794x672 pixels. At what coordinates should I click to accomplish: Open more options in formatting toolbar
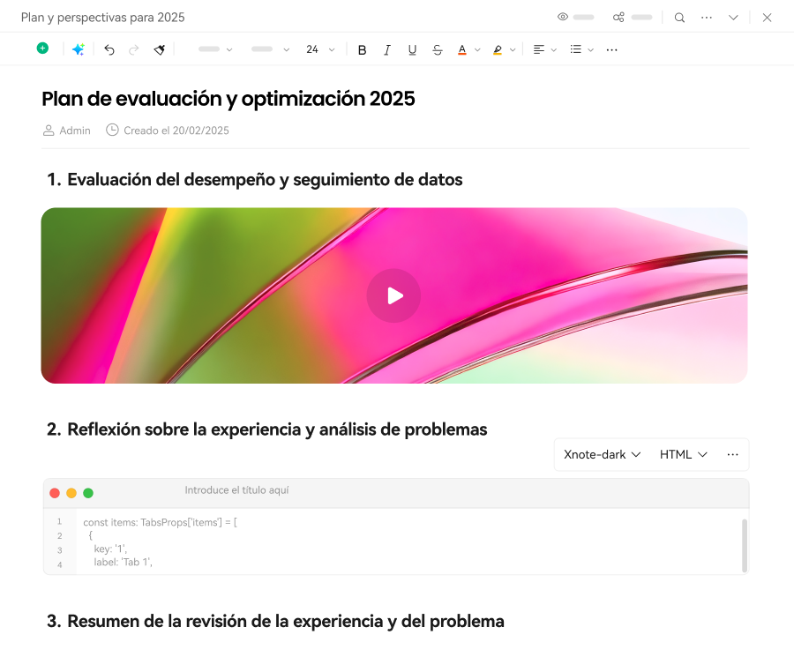[612, 50]
